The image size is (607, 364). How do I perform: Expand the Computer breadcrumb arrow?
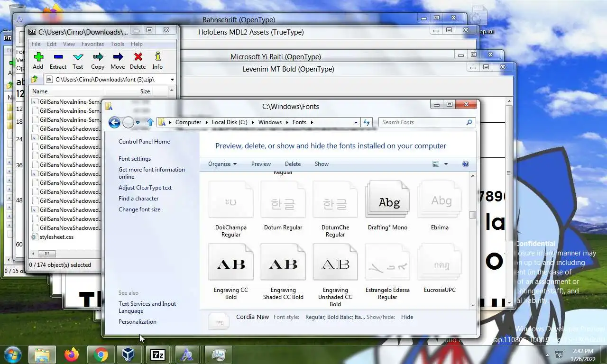click(x=206, y=122)
